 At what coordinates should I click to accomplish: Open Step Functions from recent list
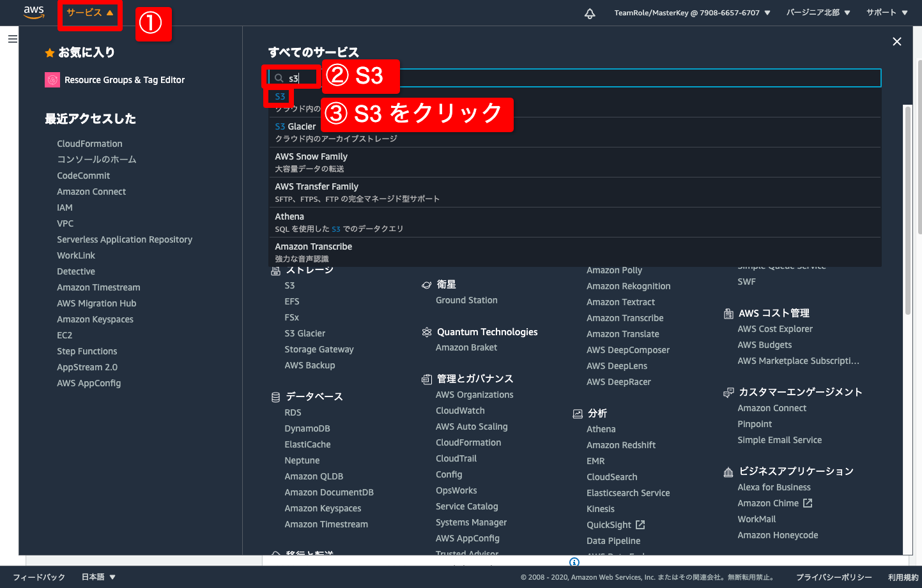tap(87, 351)
